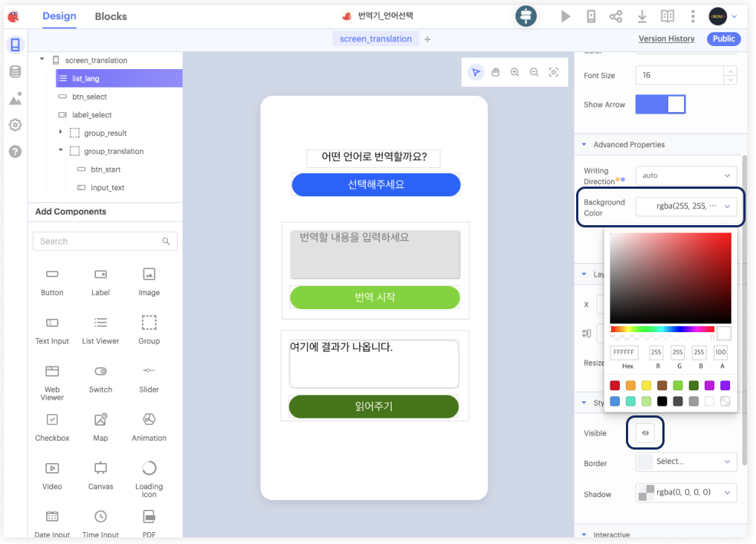Open the screens panel in left sidebar

[16, 45]
